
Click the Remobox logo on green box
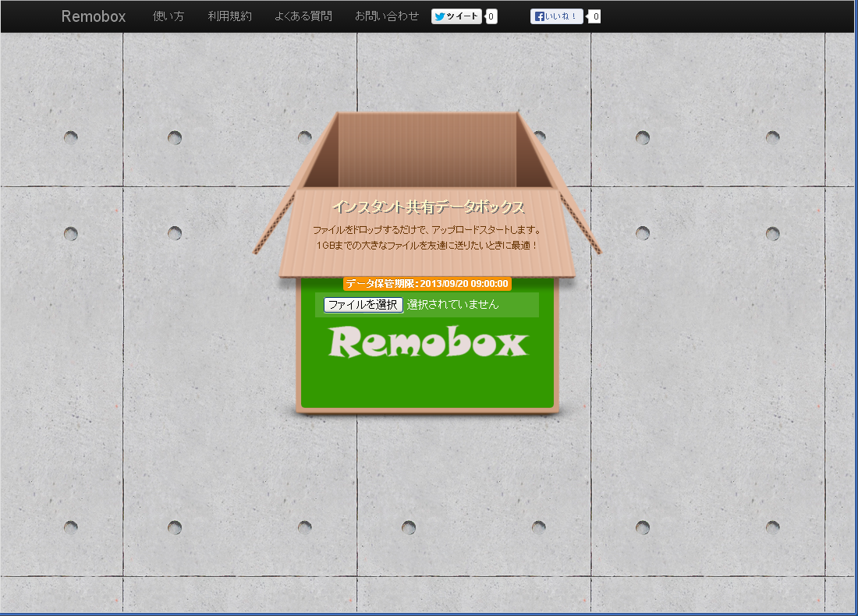pyautogui.click(x=427, y=343)
